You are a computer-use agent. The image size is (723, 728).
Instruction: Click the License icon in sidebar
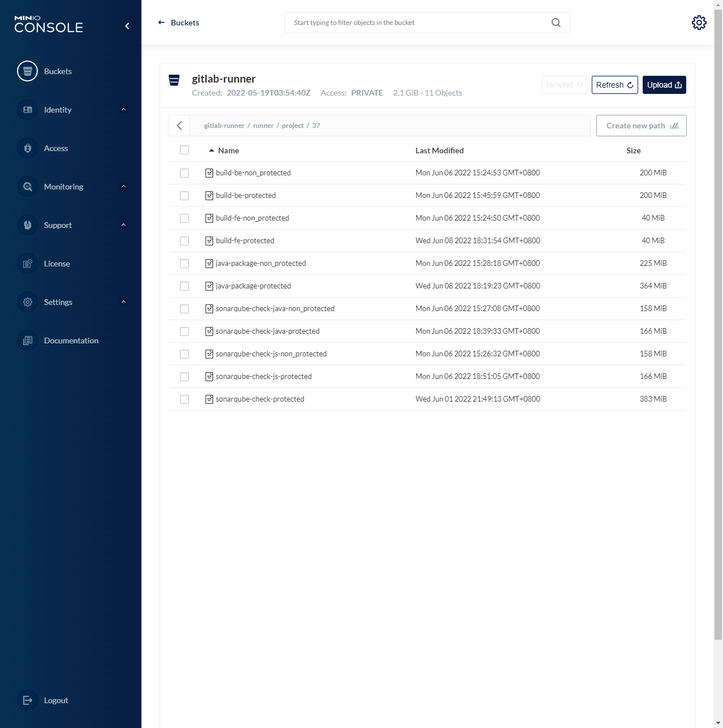(27, 264)
